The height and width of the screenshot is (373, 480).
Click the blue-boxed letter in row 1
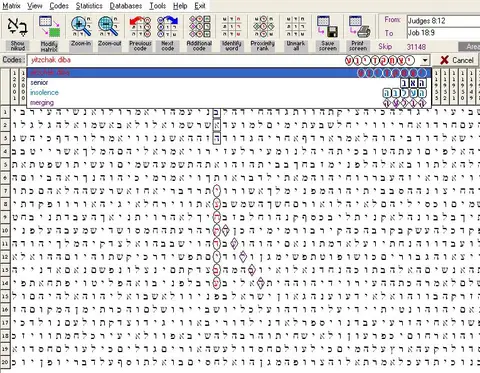216,113
